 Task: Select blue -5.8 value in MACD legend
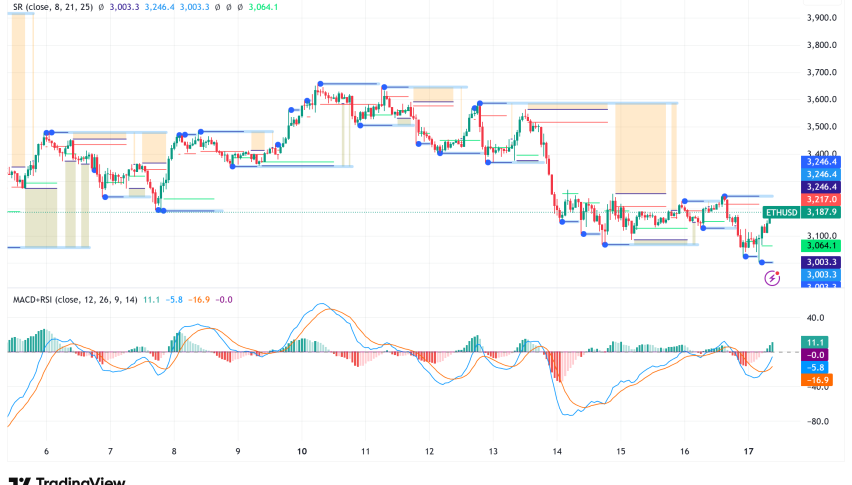tap(176, 299)
